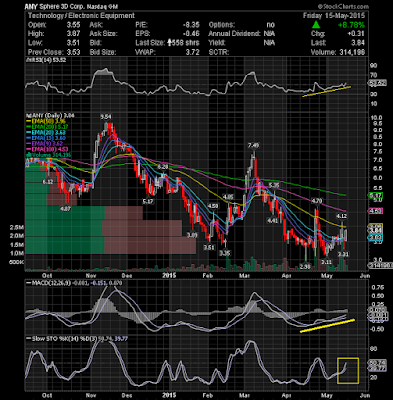Click the Mar label on main chart axis

pos(245,276)
